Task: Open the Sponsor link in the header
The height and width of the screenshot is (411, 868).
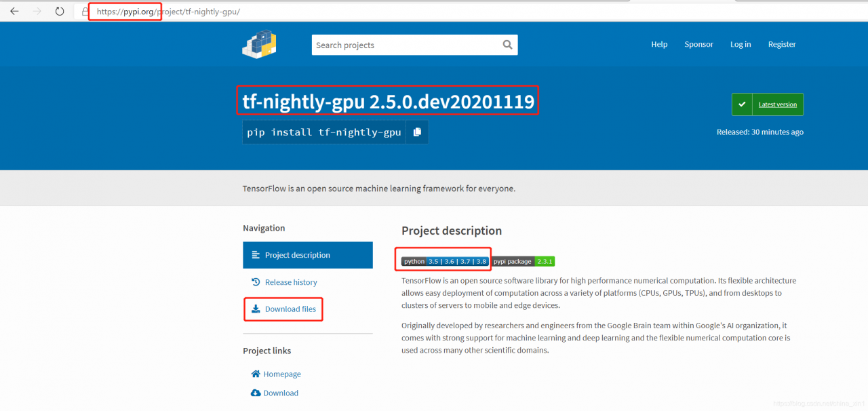Action: pos(698,44)
